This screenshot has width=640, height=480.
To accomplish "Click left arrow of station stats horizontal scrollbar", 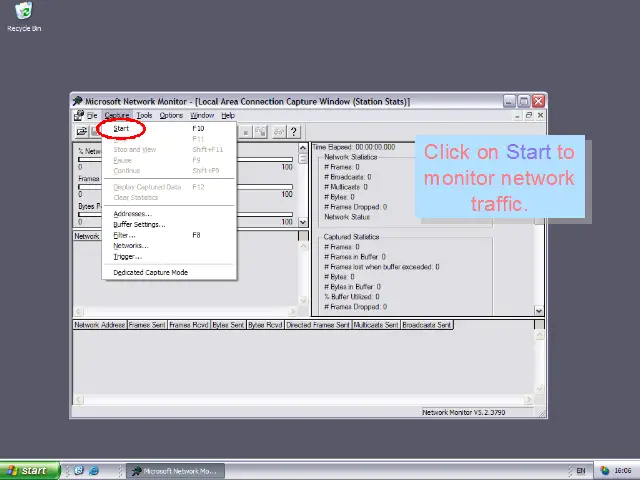I will (x=79, y=400).
